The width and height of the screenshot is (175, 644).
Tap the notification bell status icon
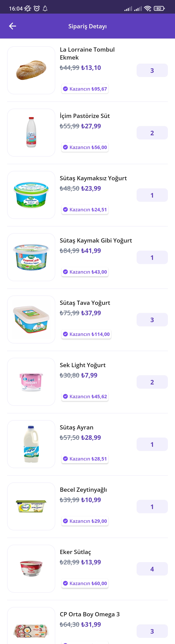tap(45, 9)
